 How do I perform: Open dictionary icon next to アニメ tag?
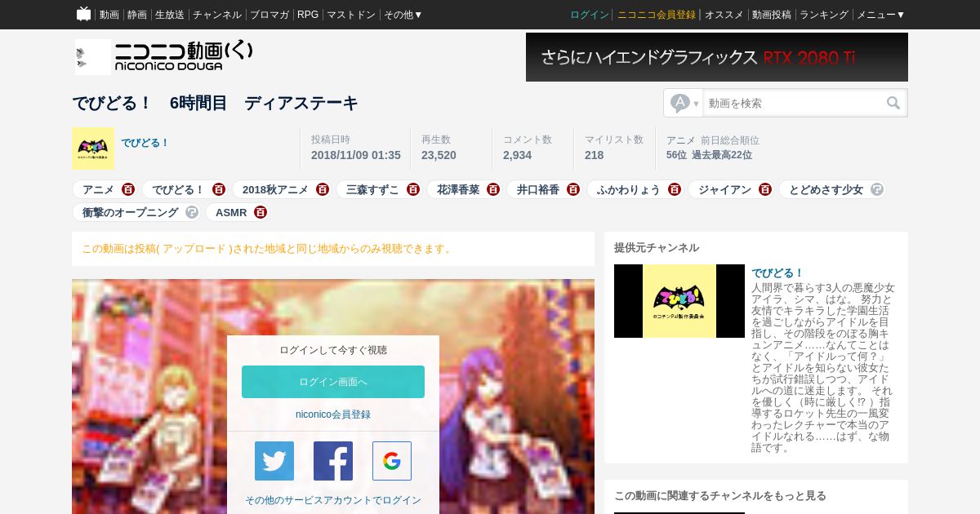[128, 189]
